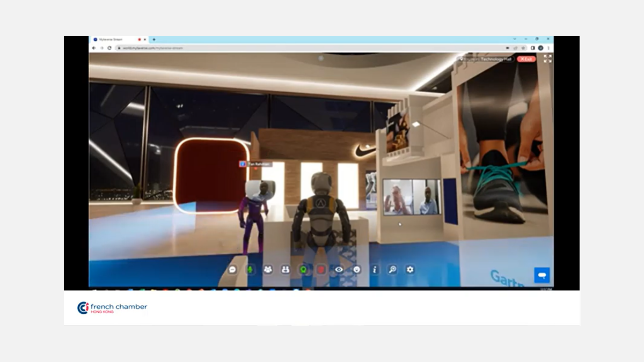Click the red icon in bottom toolbar
Viewport: 644px width, 362px height.
pyautogui.click(x=321, y=270)
